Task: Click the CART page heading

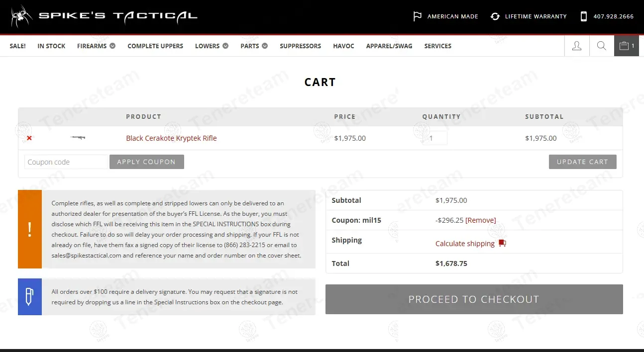Action: point(320,83)
